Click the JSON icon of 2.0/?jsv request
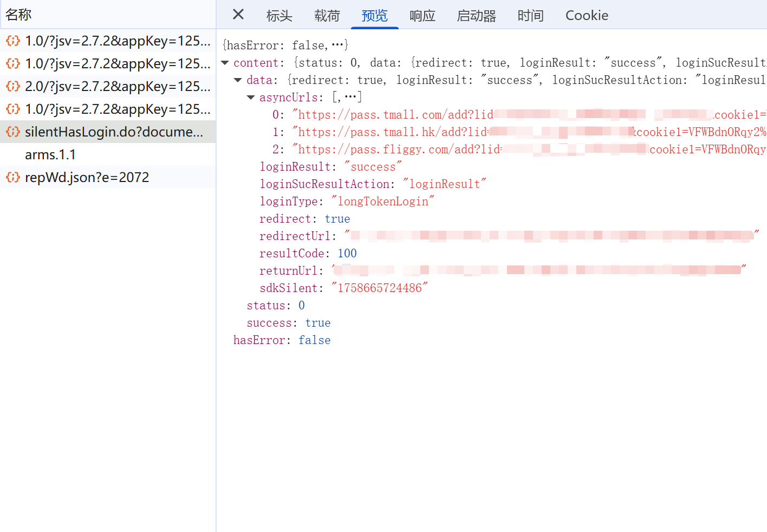This screenshot has width=767, height=532. click(x=13, y=86)
